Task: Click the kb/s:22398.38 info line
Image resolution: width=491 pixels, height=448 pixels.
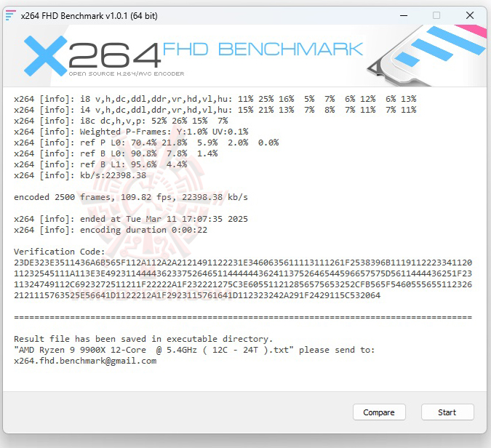Action: click(80, 175)
